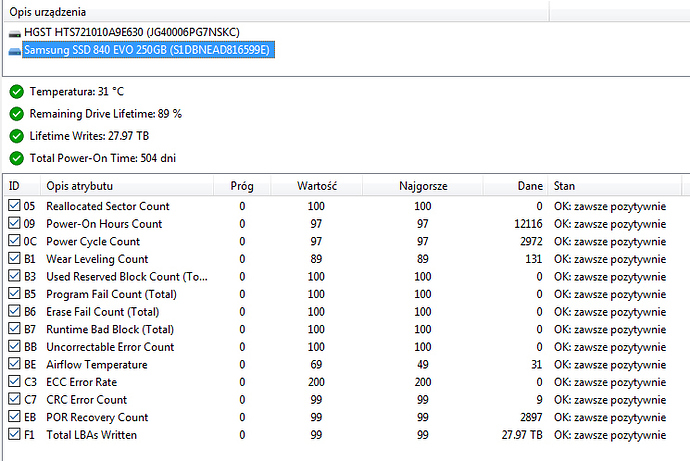Viewport: 690px width, 461px height.
Task: Select the Power-On Hours Count attribute name
Action: 104,223
